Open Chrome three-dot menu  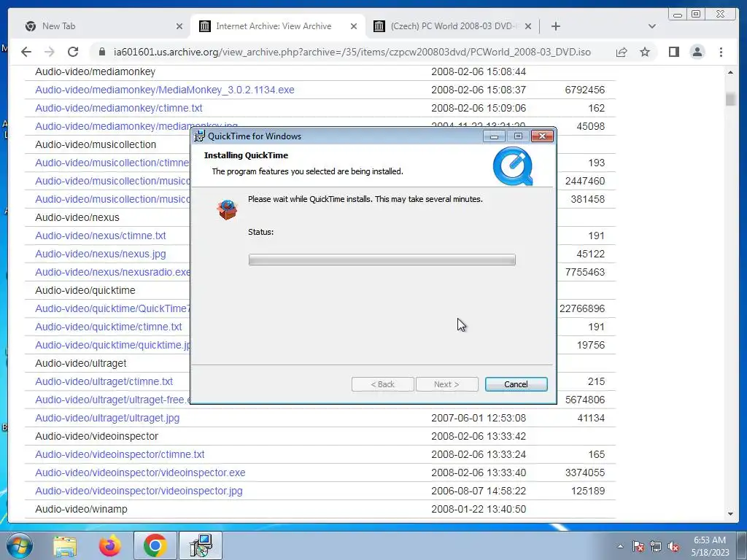721,52
